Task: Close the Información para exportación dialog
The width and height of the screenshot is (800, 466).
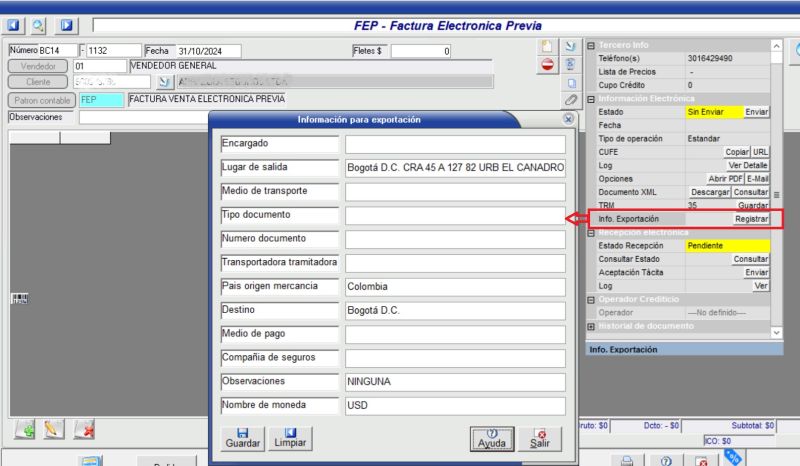Action: click(568, 119)
